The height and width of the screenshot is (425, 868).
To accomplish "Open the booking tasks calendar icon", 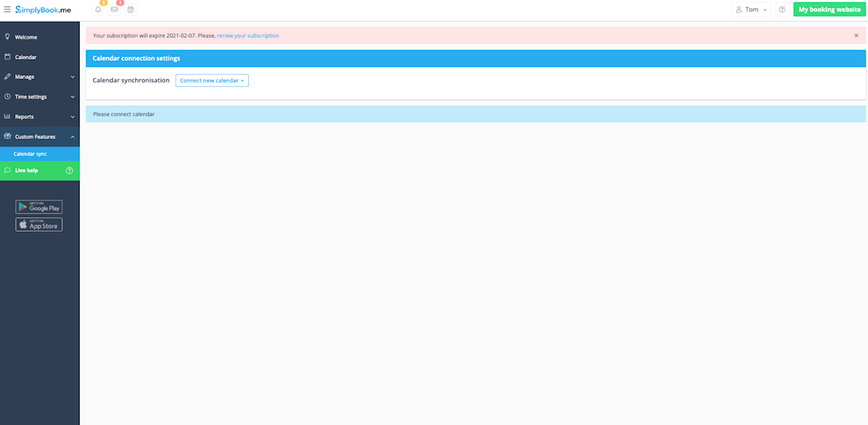I will click(x=131, y=9).
